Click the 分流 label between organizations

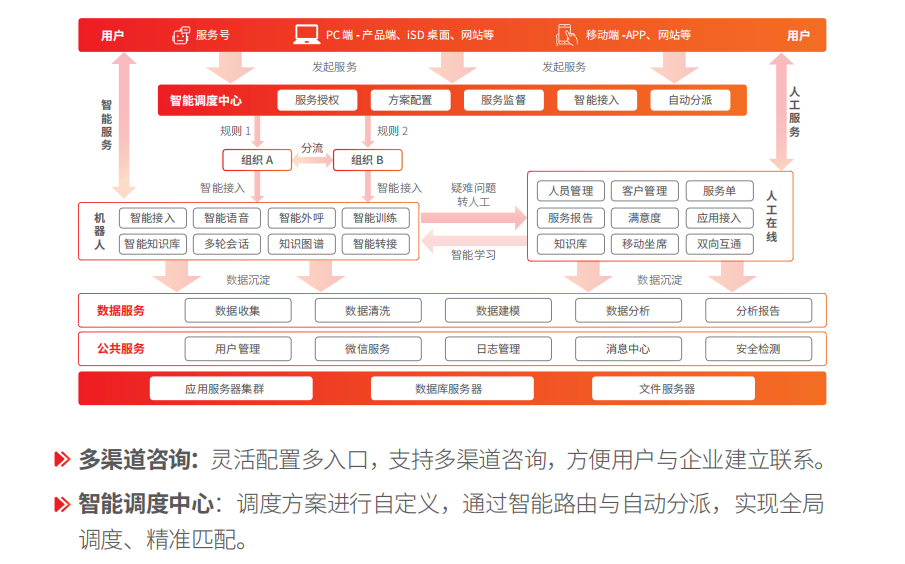312,148
